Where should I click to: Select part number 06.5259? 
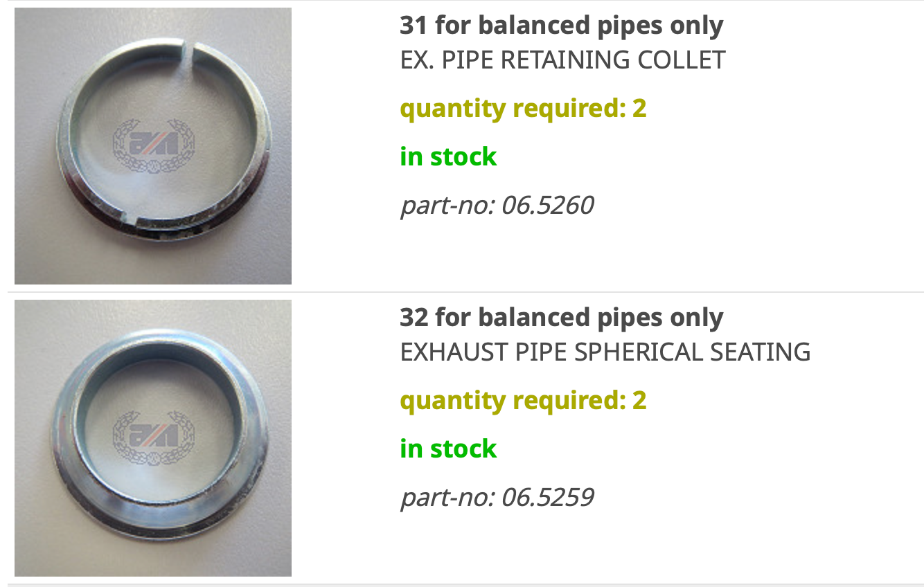click(x=497, y=498)
